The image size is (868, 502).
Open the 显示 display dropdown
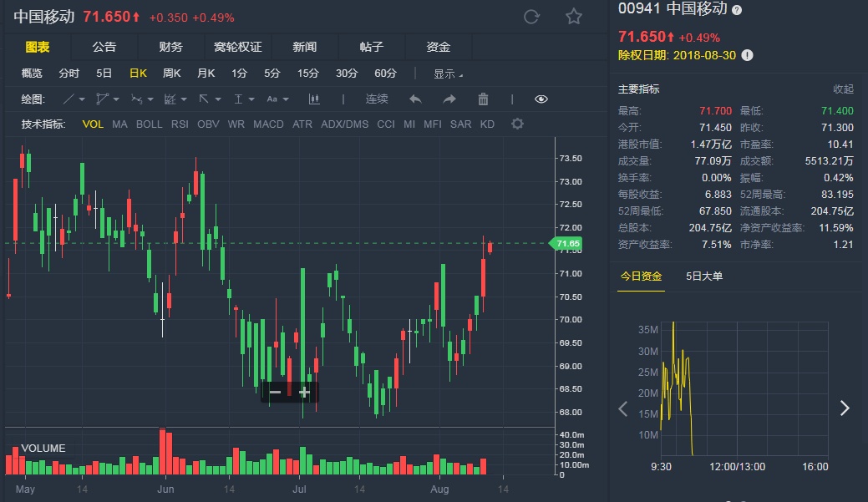[x=447, y=74]
